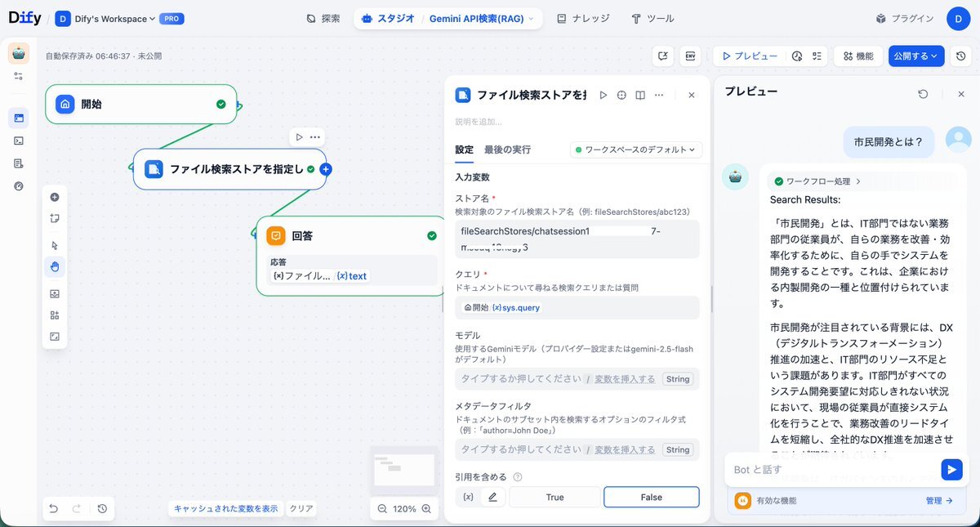
Task: Click the プレビュー run button
Action: [748, 56]
